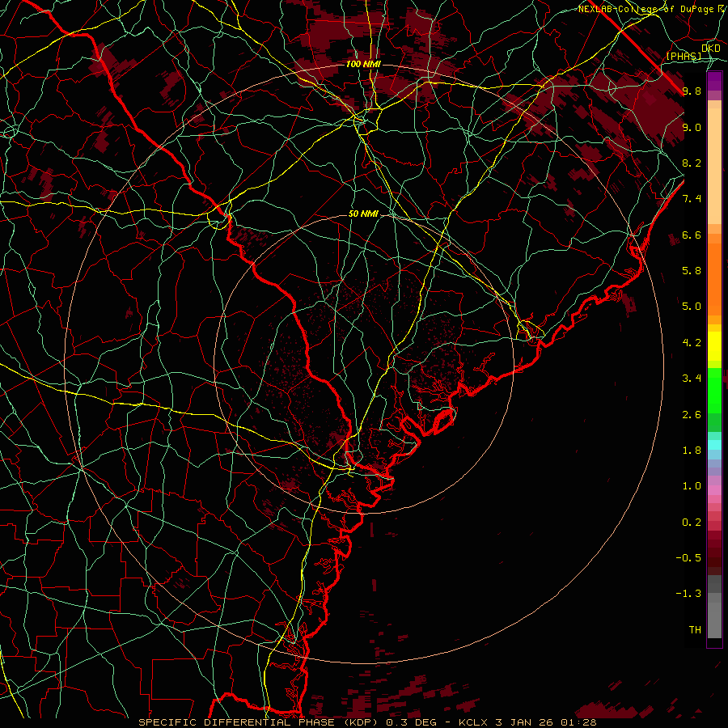Click the 0.2 value on the scale

692,523
